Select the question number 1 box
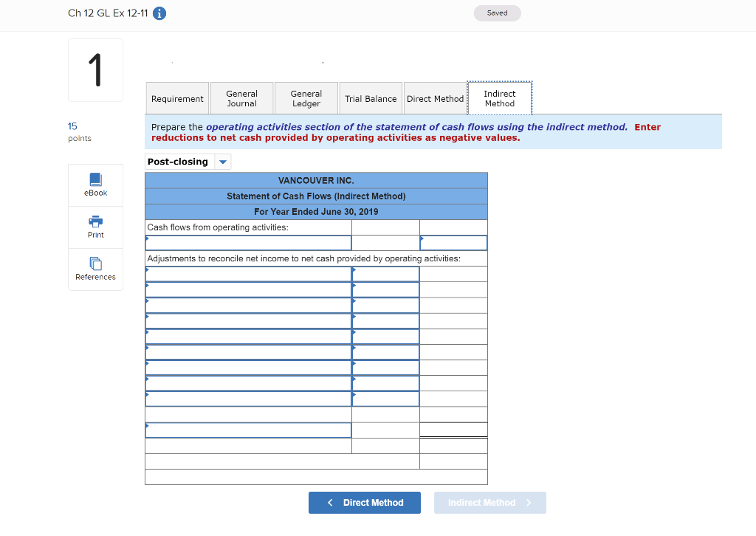The height and width of the screenshot is (536, 756). coord(95,70)
